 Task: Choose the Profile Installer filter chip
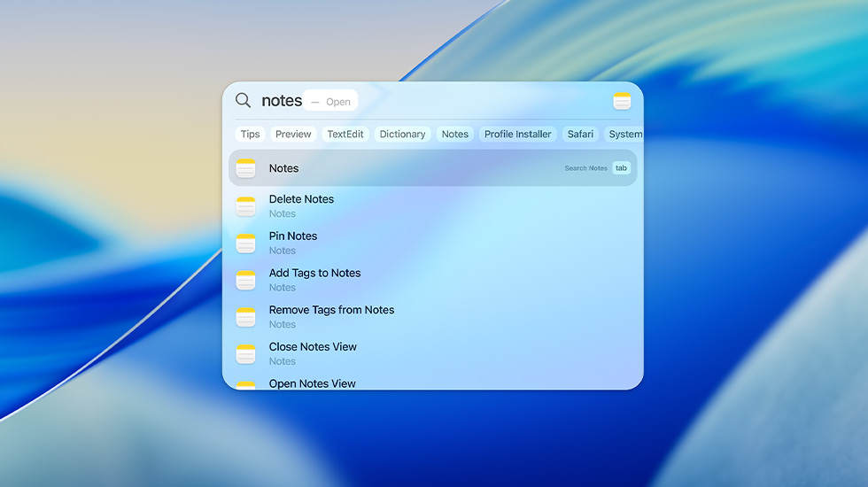(x=517, y=135)
